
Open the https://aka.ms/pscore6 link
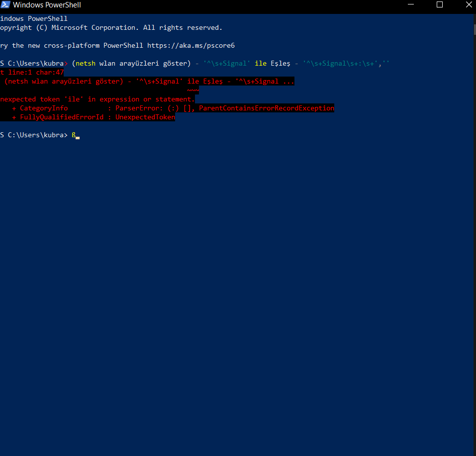point(190,45)
